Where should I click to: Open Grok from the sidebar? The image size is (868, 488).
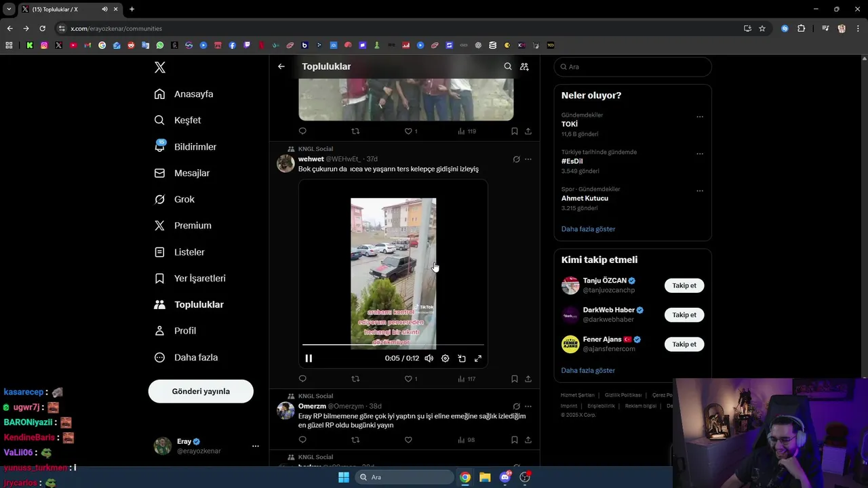click(174, 199)
